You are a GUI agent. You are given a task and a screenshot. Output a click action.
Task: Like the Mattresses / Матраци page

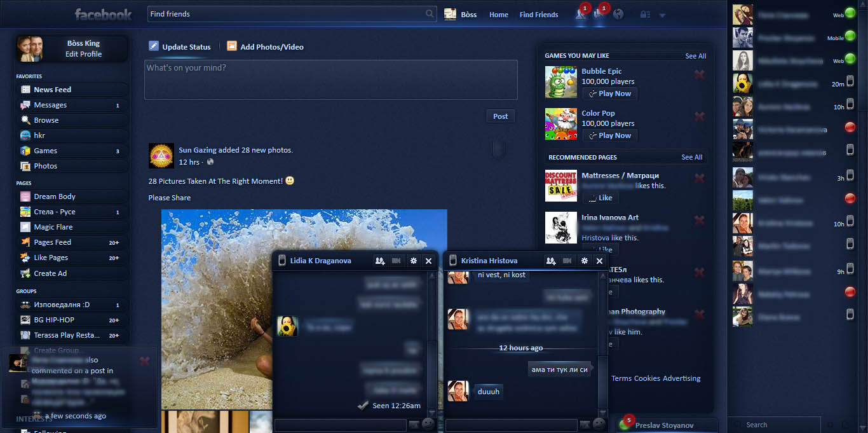click(x=600, y=198)
